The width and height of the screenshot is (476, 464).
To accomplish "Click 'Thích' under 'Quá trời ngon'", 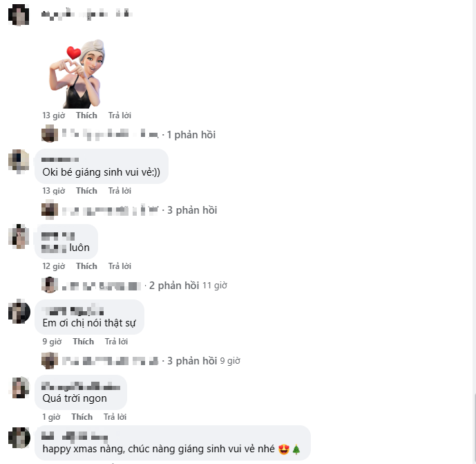I will [x=82, y=417].
